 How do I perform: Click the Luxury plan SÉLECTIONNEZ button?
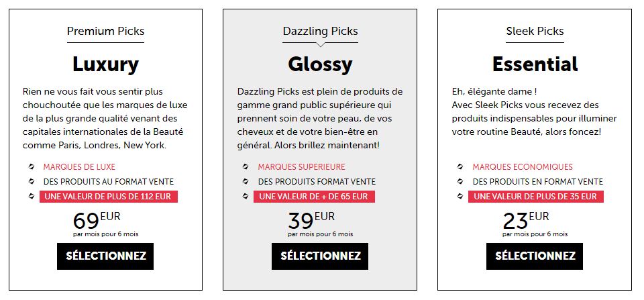105,256
